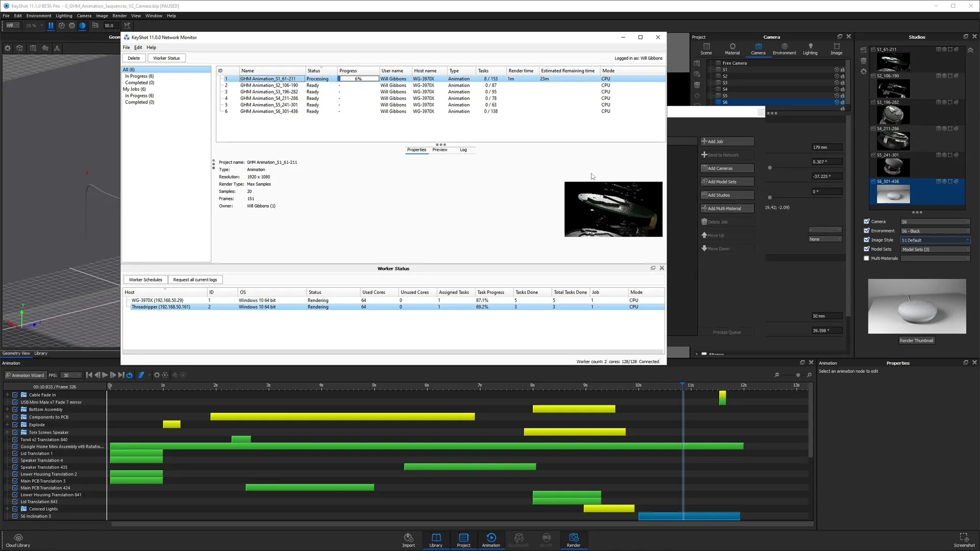980x551 pixels.
Task: Open animation settings gear icon
Action: coord(157,375)
